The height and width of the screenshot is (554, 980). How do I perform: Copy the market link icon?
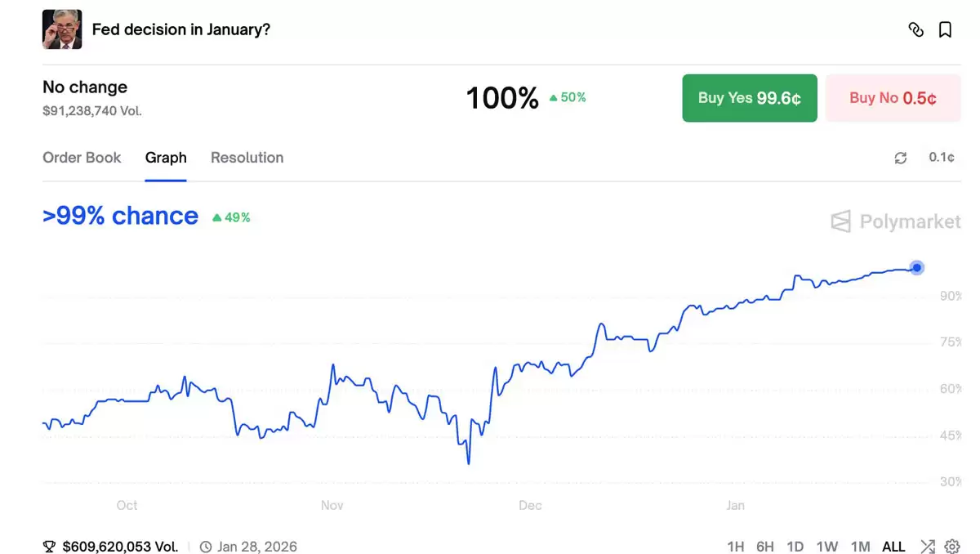click(915, 29)
